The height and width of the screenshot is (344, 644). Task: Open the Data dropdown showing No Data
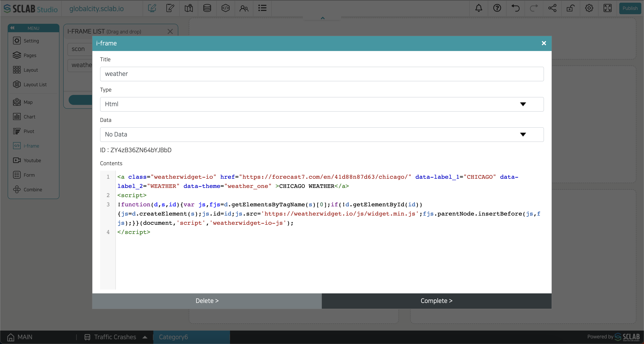tap(322, 135)
